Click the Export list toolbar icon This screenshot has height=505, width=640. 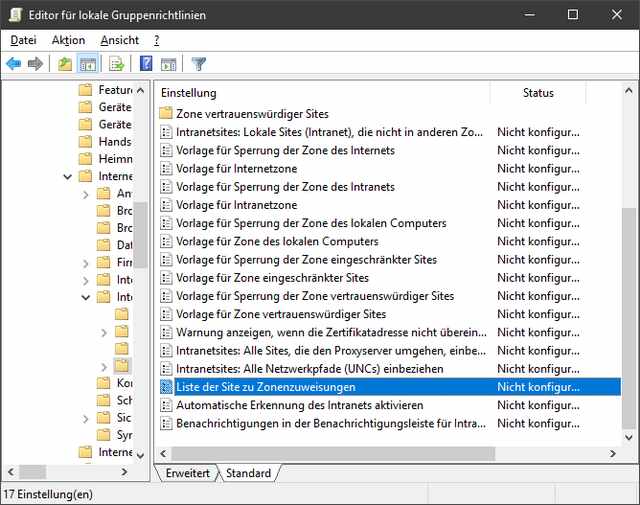[117, 64]
